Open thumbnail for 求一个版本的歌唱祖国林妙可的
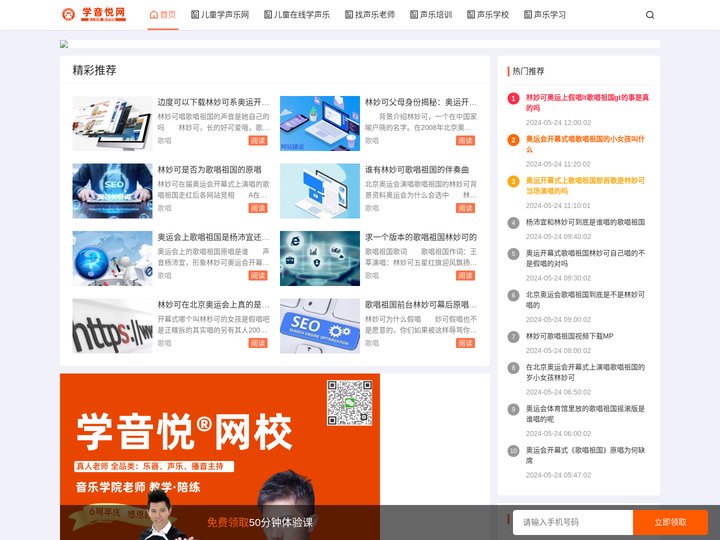The image size is (720, 540). 320,258
